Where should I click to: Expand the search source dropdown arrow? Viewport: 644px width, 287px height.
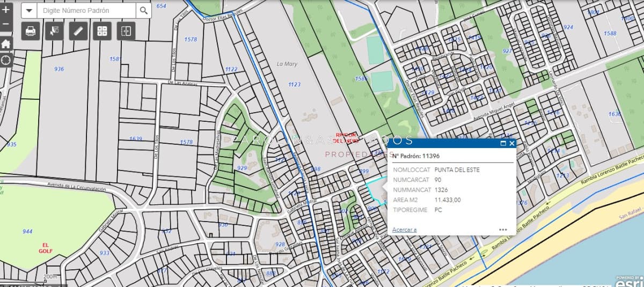point(29,10)
